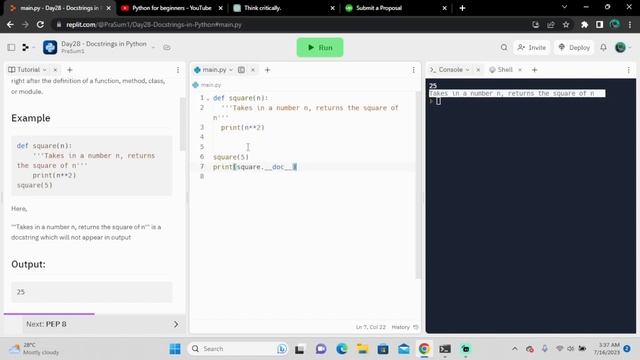This screenshot has width=640, height=360.
Task: Expand the Tutorial tab chevron
Action: 44,70
